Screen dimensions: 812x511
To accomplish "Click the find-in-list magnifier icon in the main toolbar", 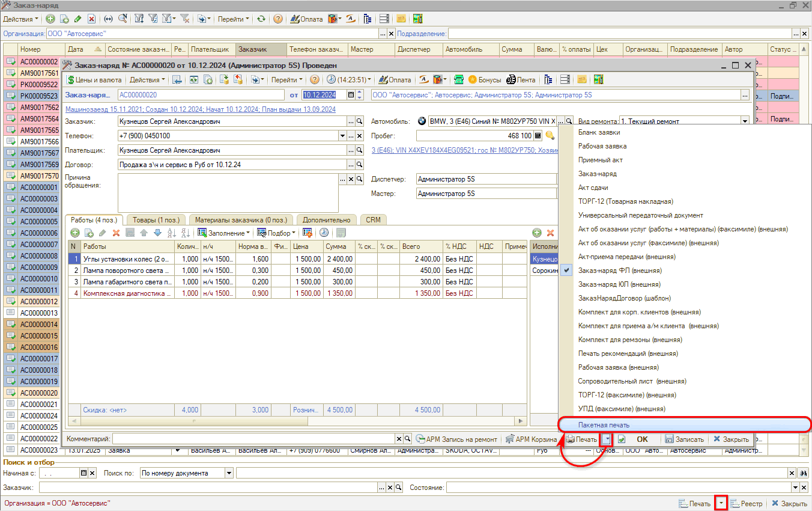I will [x=123, y=19].
